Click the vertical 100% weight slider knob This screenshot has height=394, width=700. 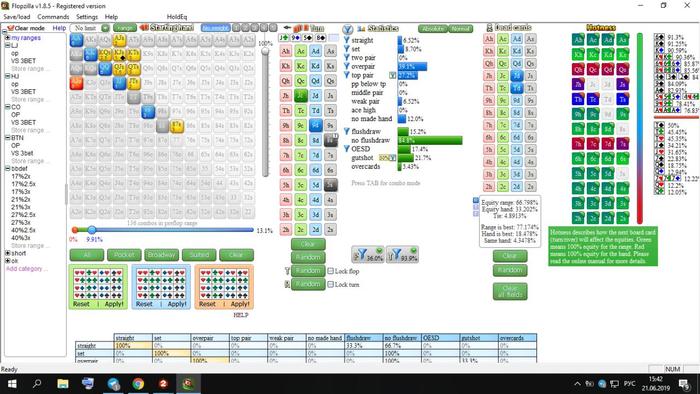[x=265, y=51]
